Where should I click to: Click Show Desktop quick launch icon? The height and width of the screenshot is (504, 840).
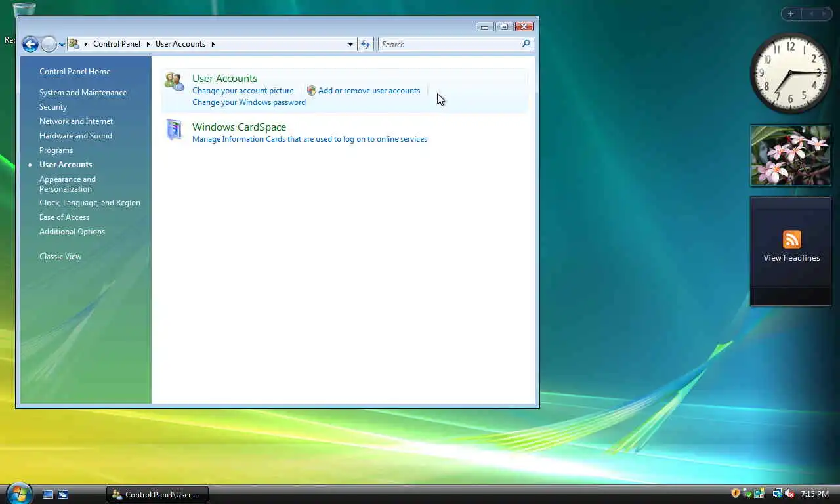point(48,494)
